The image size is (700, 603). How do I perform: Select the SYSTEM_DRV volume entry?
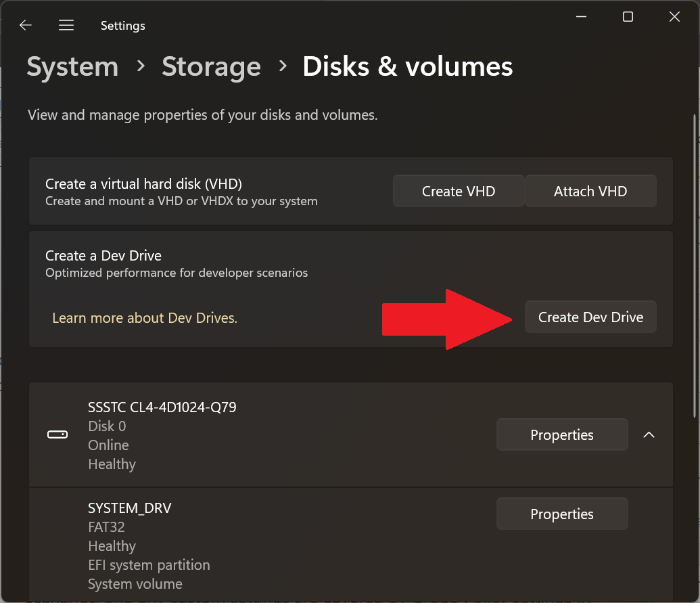(130, 508)
